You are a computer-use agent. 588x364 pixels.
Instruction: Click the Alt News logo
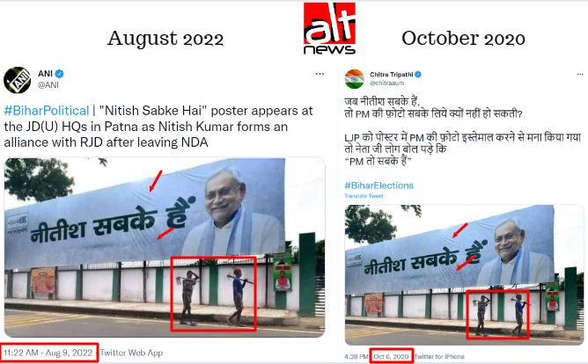tap(329, 28)
